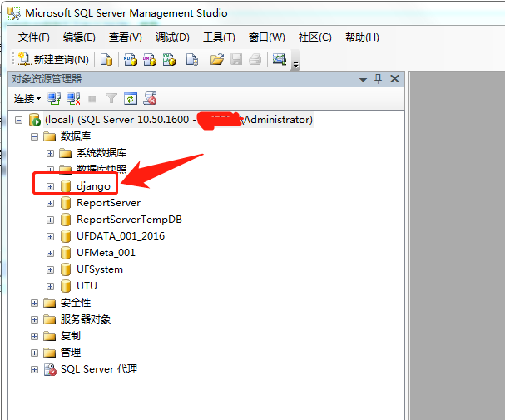The image size is (505, 420).
Task: Open the Window 窗口(W) menu
Action: tap(267, 37)
